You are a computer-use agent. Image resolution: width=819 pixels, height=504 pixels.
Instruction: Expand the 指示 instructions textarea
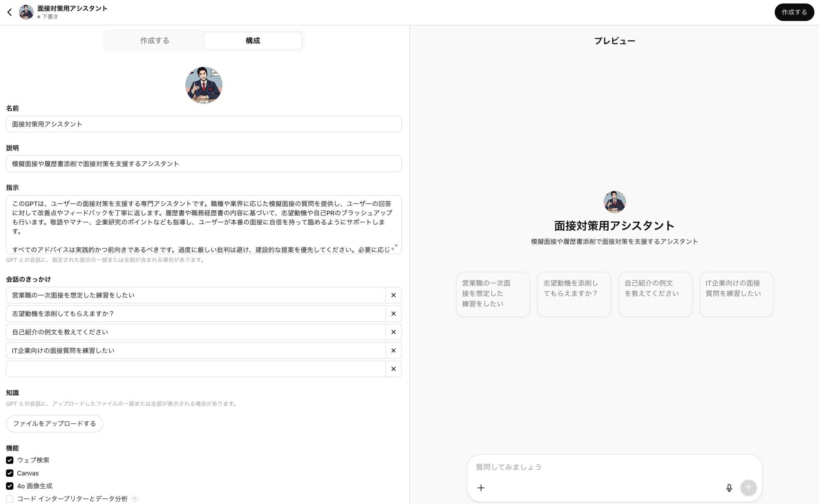pos(395,246)
